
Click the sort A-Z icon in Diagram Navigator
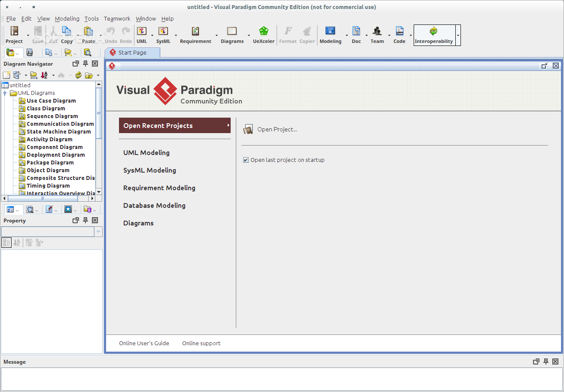tap(44, 75)
